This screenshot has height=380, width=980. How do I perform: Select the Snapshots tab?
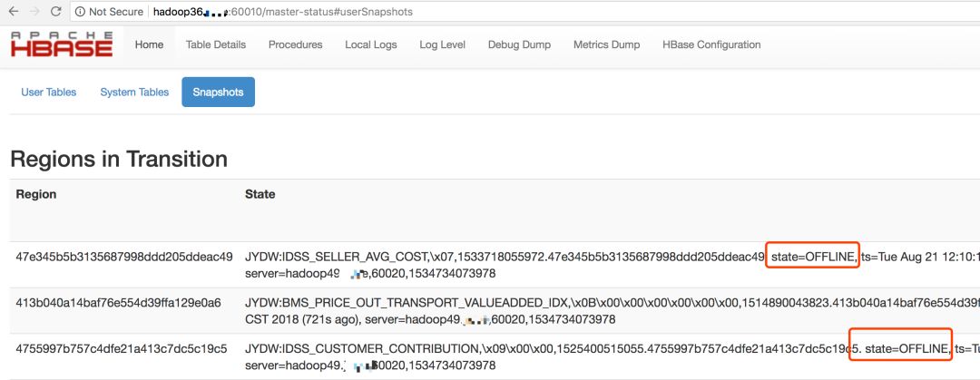click(x=218, y=93)
